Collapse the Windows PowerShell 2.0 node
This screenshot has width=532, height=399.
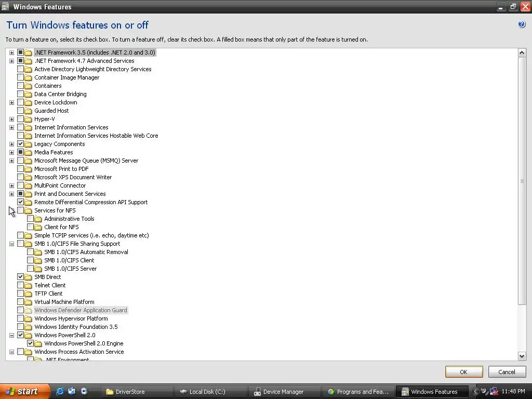click(x=11, y=335)
